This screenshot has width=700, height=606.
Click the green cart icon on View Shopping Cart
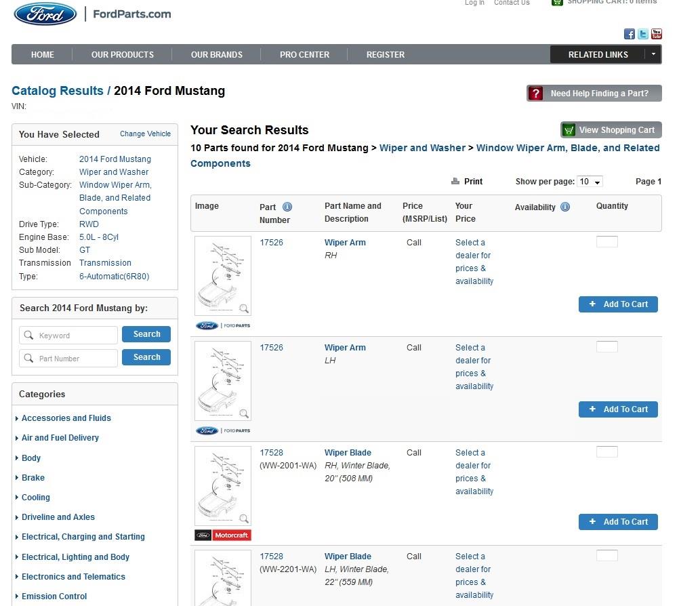(x=569, y=130)
